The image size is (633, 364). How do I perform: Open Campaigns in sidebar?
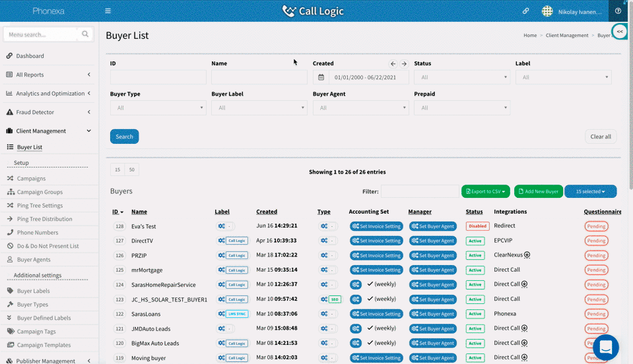coord(31,178)
